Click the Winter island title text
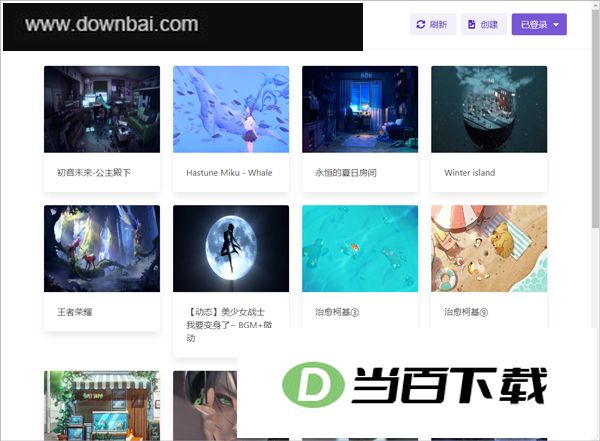This screenshot has height=441, width=600. tap(470, 173)
